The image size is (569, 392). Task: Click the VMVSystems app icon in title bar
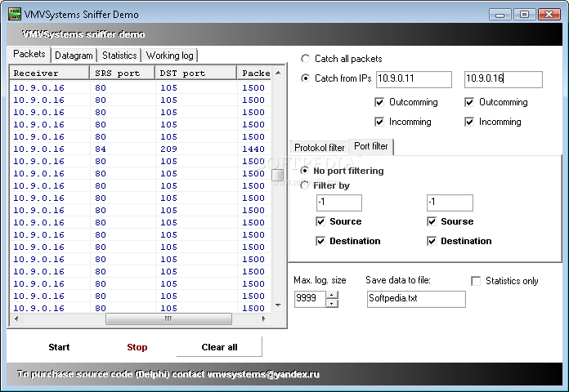14,14
